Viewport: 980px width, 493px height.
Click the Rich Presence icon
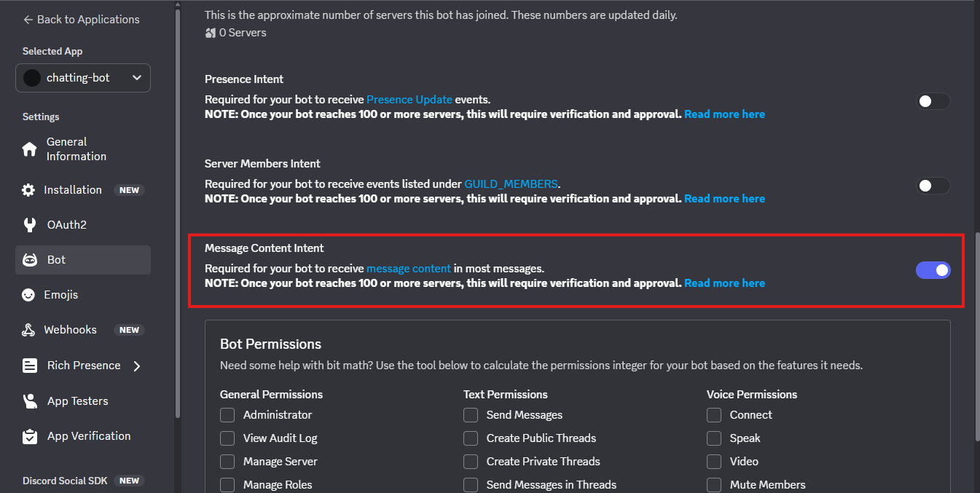tap(30, 366)
